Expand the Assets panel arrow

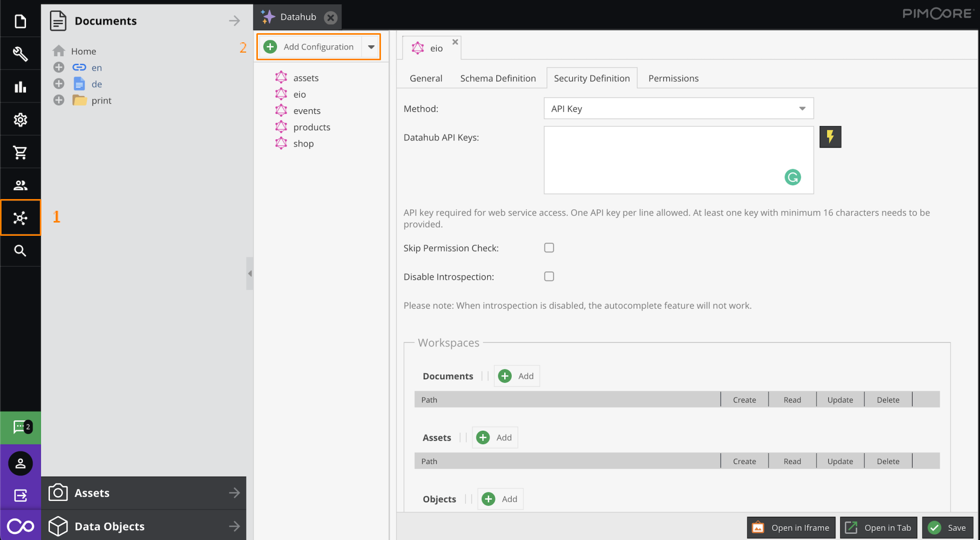(234, 493)
